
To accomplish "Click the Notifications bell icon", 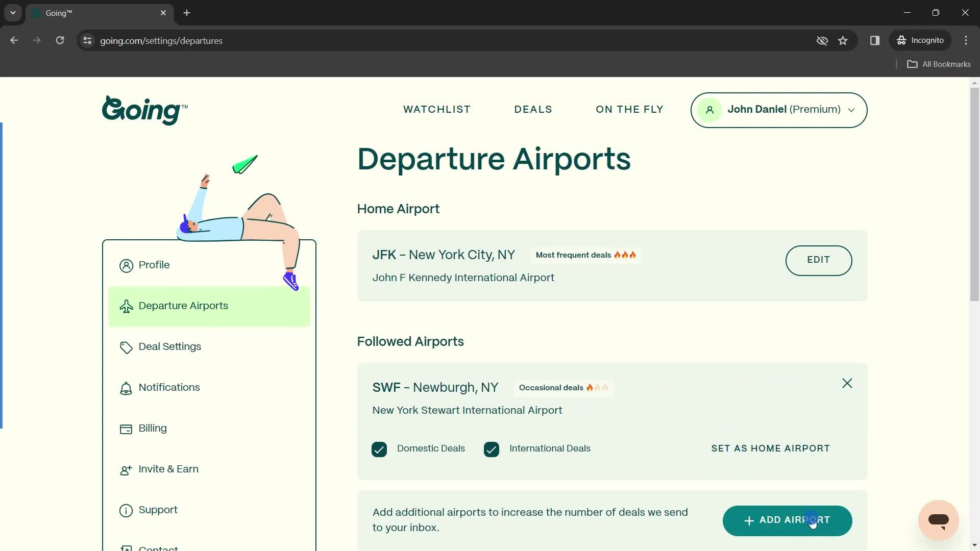I will pyautogui.click(x=126, y=388).
